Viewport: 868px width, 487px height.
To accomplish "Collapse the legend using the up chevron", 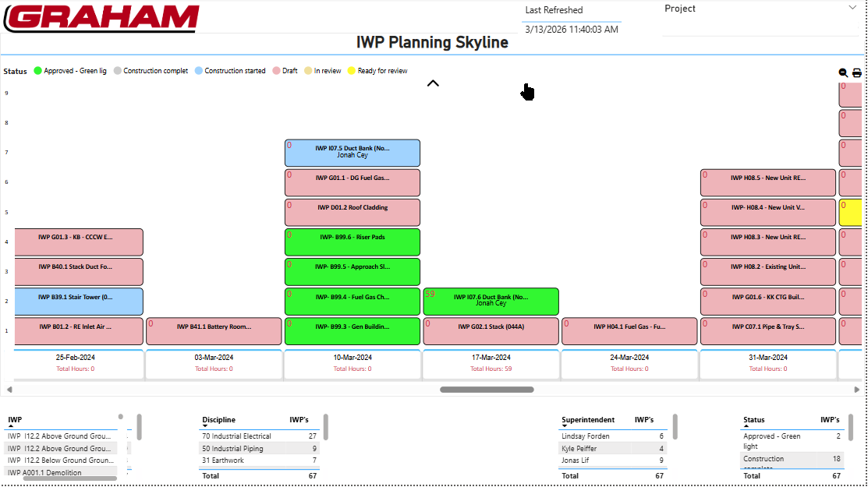I will click(433, 83).
